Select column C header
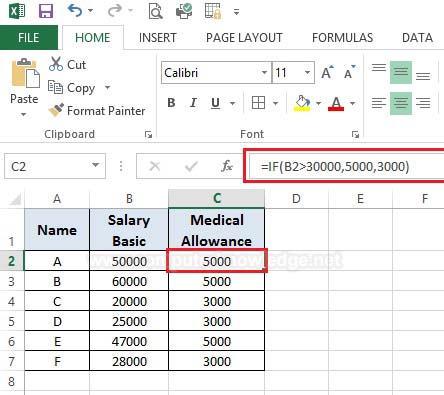The width and height of the screenshot is (444, 395). pyautogui.click(x=217, y=199)
